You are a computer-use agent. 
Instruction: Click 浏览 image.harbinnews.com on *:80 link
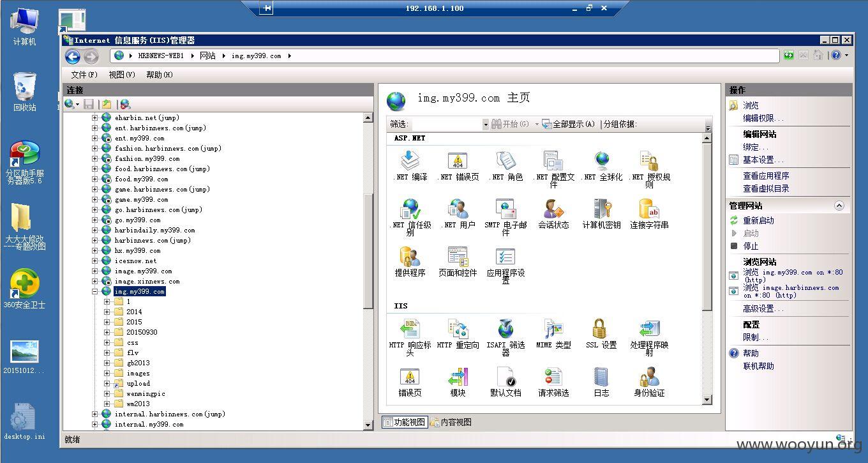coord(791,291)
